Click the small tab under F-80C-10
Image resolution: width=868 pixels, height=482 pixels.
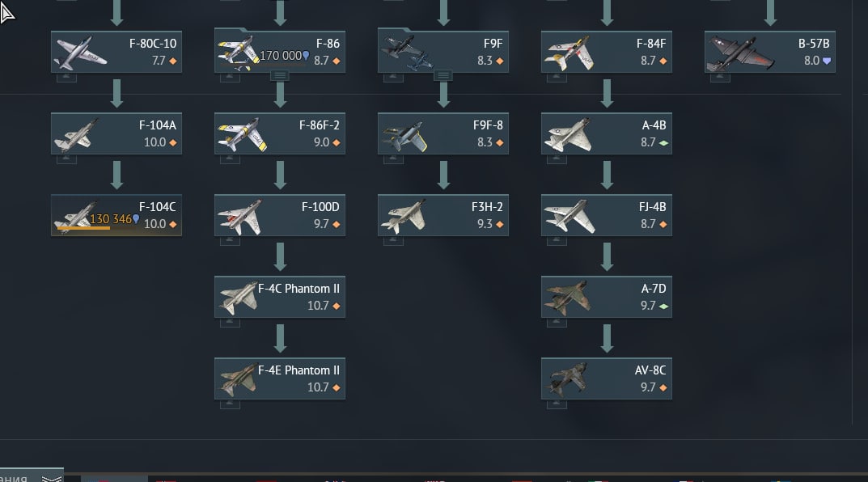(x=66, y=78)
